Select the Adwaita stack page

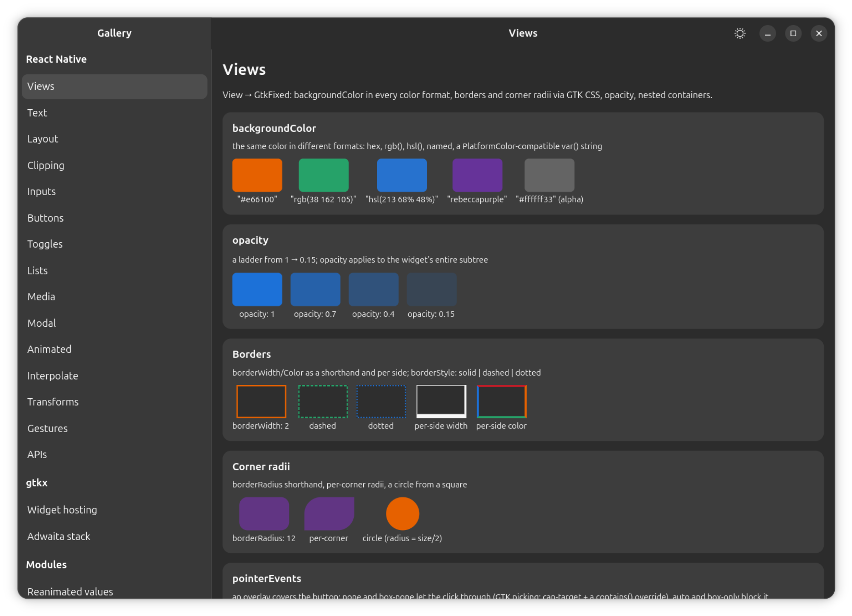115,536
